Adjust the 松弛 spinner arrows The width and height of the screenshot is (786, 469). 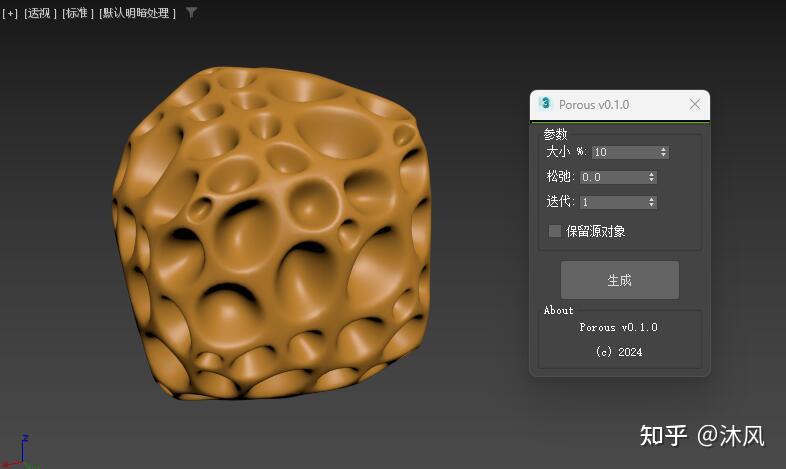652,177
